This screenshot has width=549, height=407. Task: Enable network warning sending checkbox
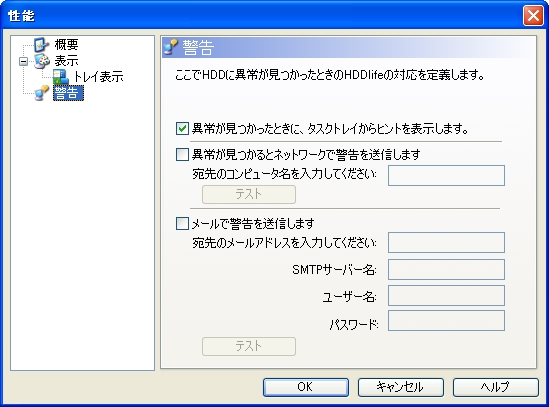point(182,154)
